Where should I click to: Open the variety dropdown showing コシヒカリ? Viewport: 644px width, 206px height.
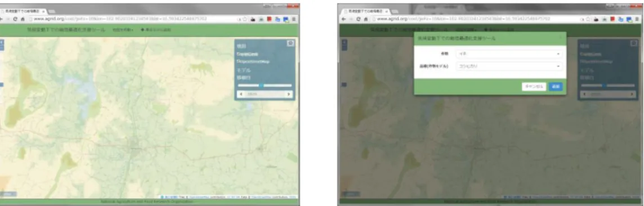coord(509,66)
